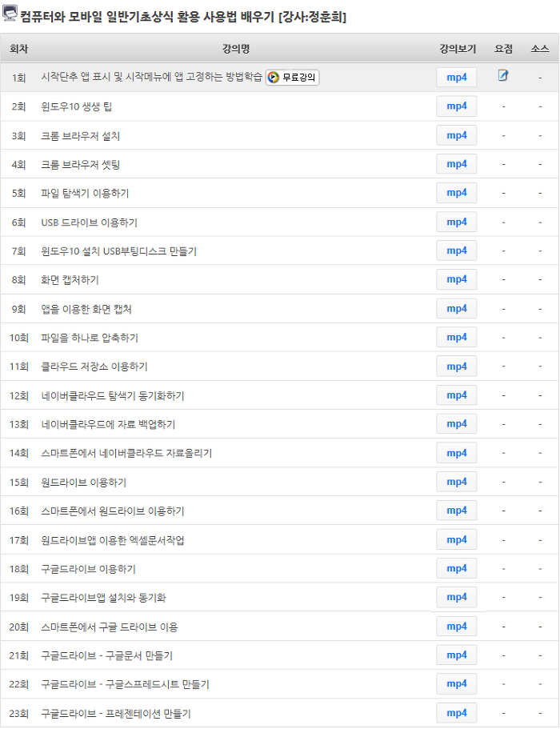Image resolution: width=560 pixels, height=729 pixels.
Task: Select title 스마트폰에서 구글 드라이브 이용
Action: [110, 627]
